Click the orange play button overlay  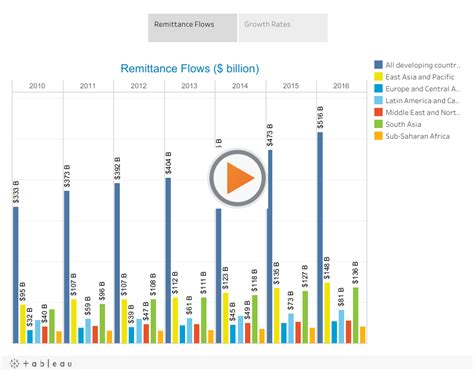pyautogui.click(x=237, y=178)
